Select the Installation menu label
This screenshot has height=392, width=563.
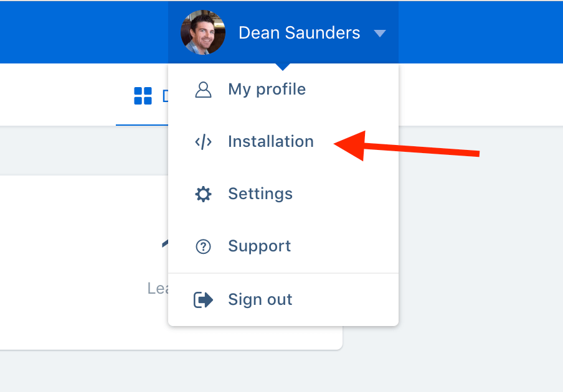[271, 141]
